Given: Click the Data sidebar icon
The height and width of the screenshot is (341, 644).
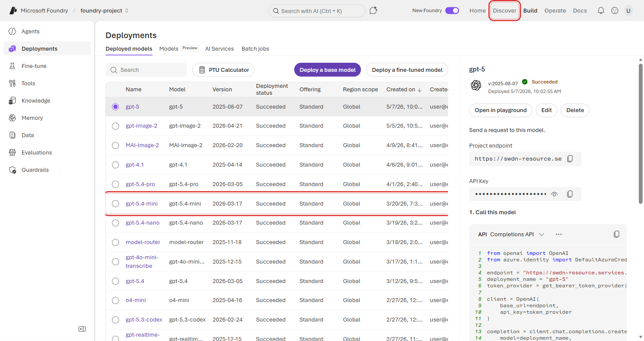Looking at the screenshot, I should 13,135.
